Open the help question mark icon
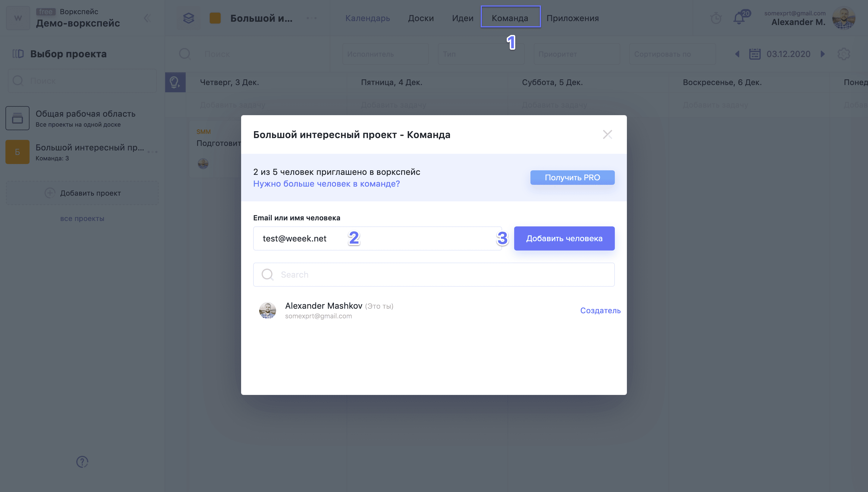Image resolution: width=868 pixels, height=492 pixels. pos(82,462)
